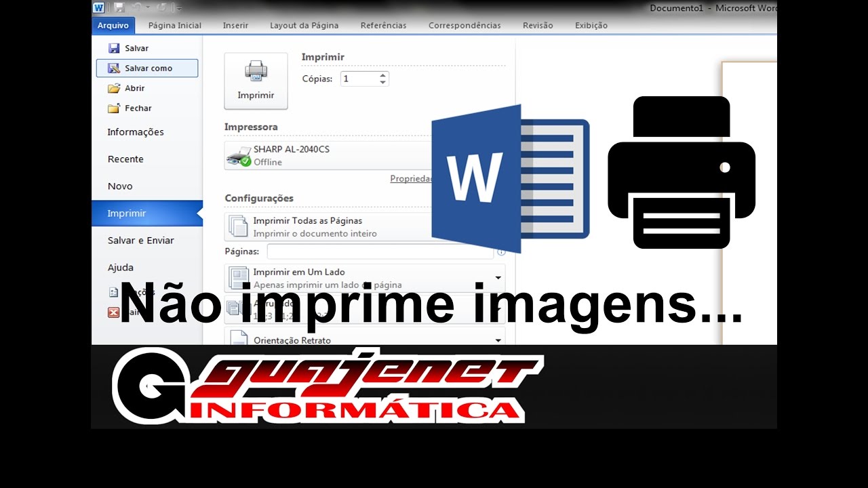Click the Offline printer status text
The image size is (868, 488).
[268, 162]
